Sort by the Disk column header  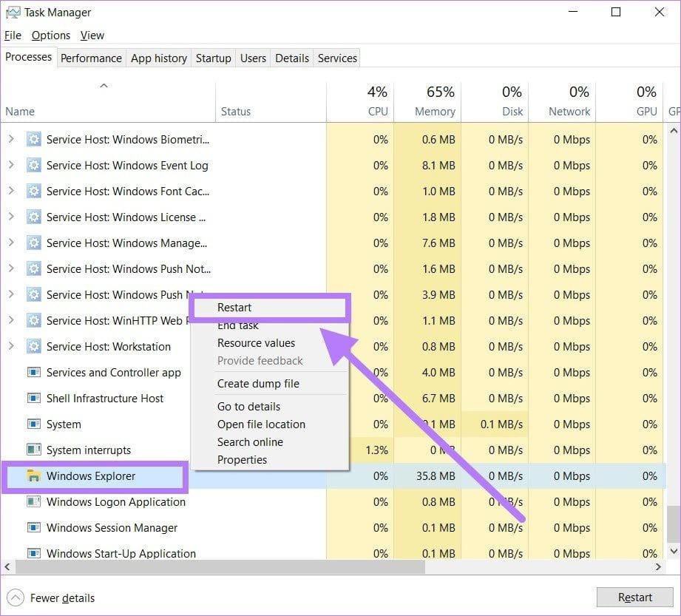click(x=494, y=103)
